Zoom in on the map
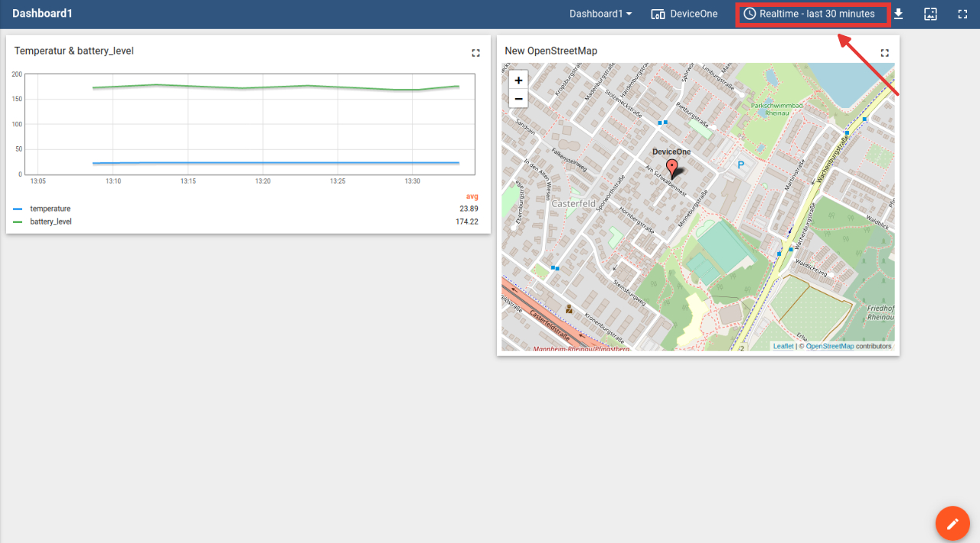 click(518, 80)
